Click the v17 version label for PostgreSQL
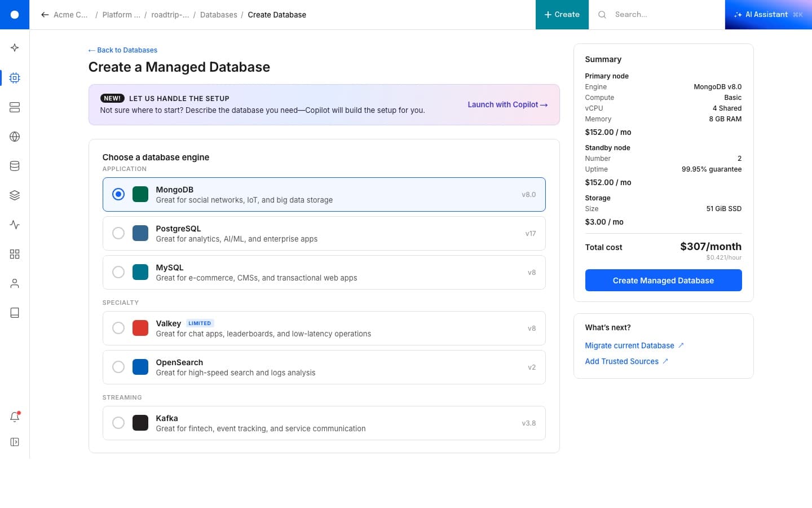 (531, 233)
